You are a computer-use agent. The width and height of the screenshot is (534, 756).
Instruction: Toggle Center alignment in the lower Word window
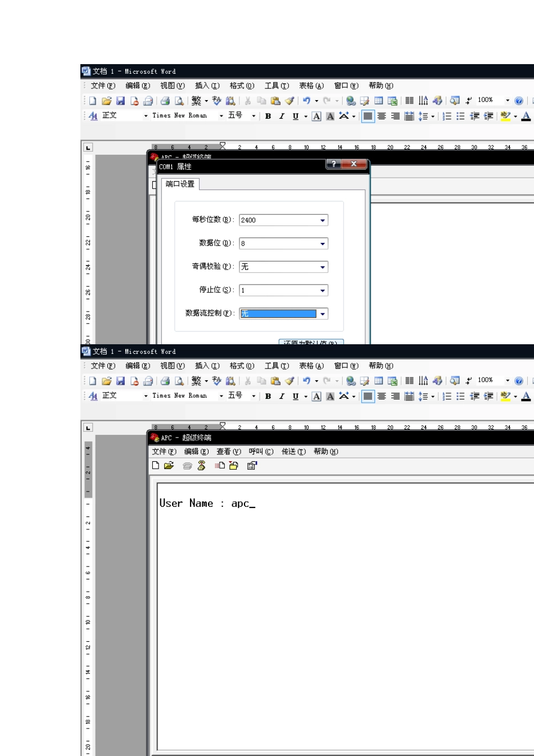(382, 397)
